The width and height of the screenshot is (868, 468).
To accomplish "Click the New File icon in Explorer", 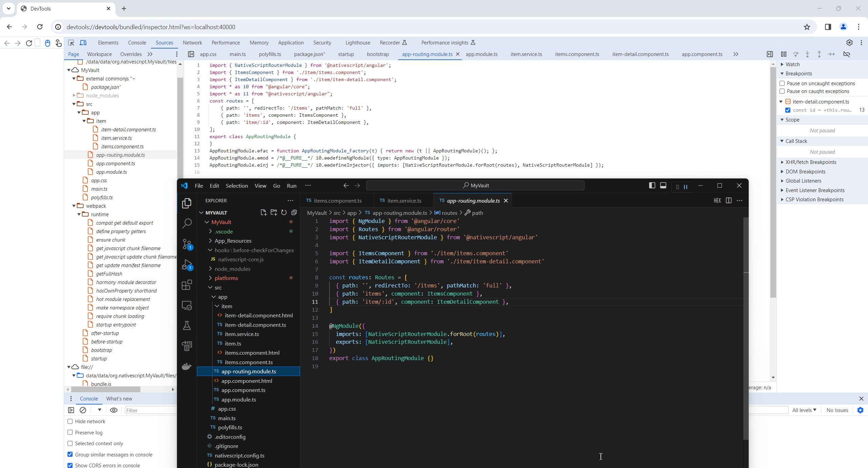I will coord(263,212).
